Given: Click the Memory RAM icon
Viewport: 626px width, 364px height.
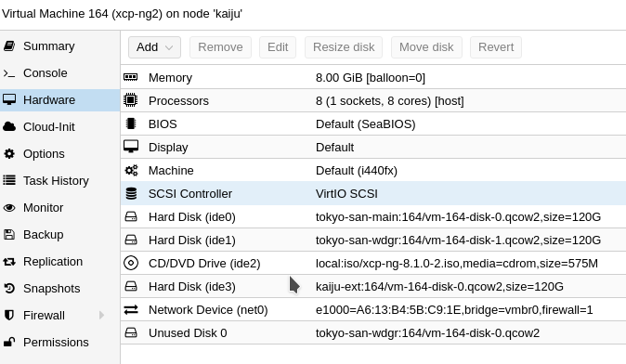Looking at the screenshot, I should (x=131, y=77).
